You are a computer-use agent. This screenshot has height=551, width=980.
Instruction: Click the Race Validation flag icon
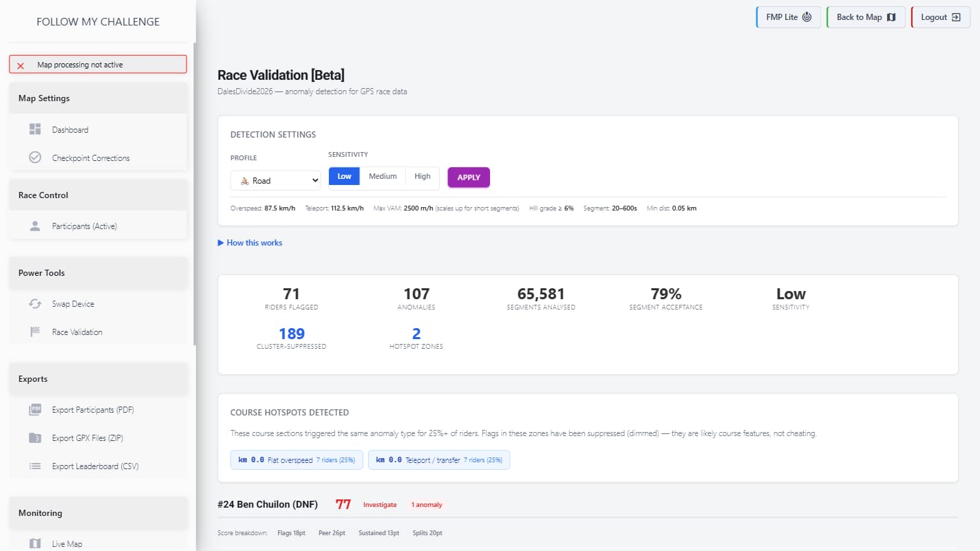(x=35, y=332)
